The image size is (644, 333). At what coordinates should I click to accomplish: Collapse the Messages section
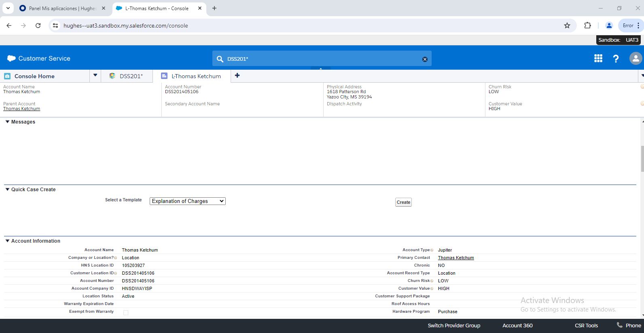click(7, 122)
